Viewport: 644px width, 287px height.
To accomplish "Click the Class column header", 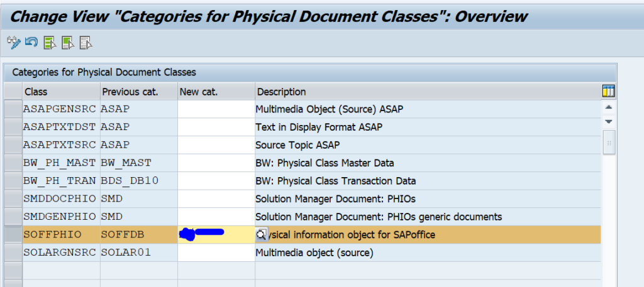I will pos(61,92).
